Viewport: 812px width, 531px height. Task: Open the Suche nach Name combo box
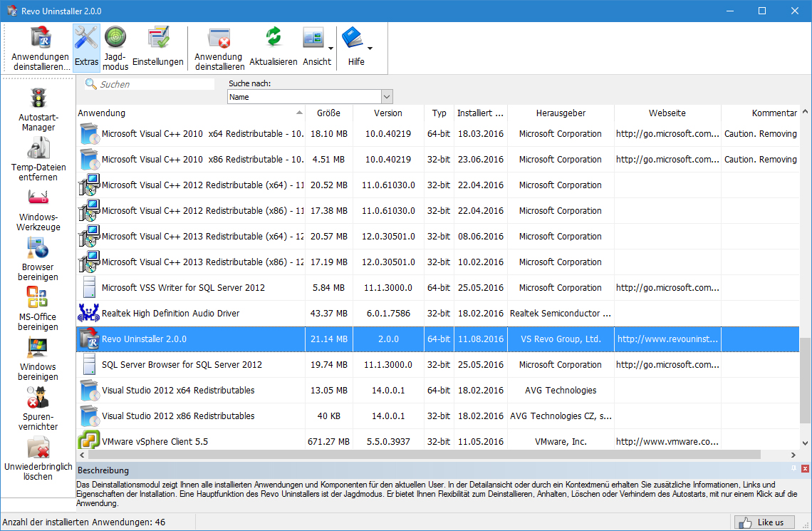[310, 97]
